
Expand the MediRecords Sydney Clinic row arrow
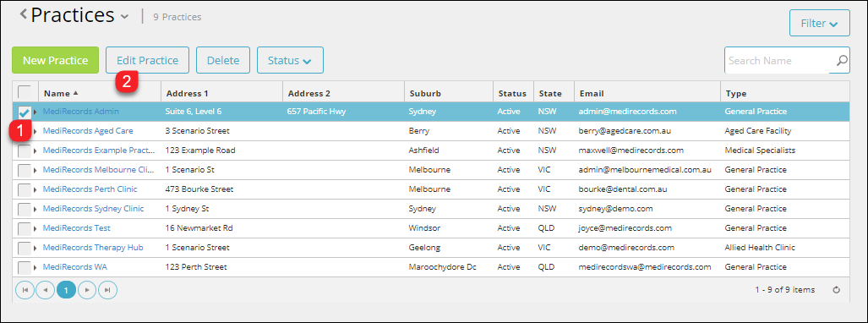[35, 209]
